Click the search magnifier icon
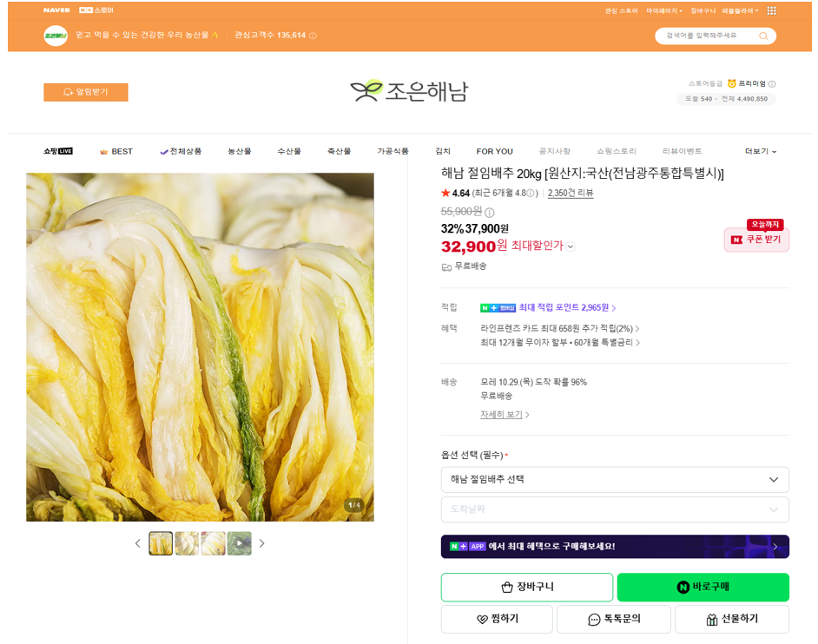Image resolution: width=818 pixels, height=644 pixels. [763, 36]
